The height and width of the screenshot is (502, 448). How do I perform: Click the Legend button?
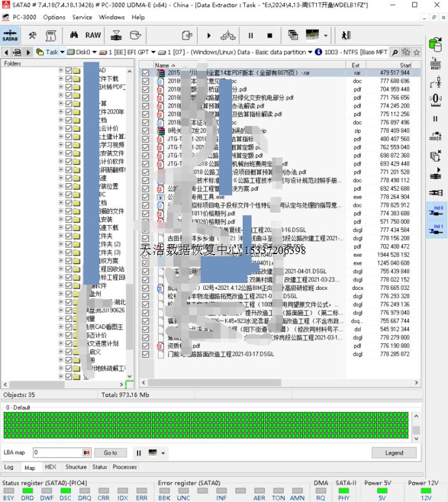coord(394,452)
